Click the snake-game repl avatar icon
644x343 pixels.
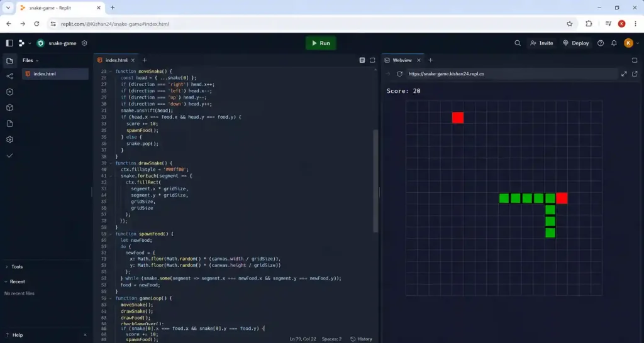(x=40, y=43)
